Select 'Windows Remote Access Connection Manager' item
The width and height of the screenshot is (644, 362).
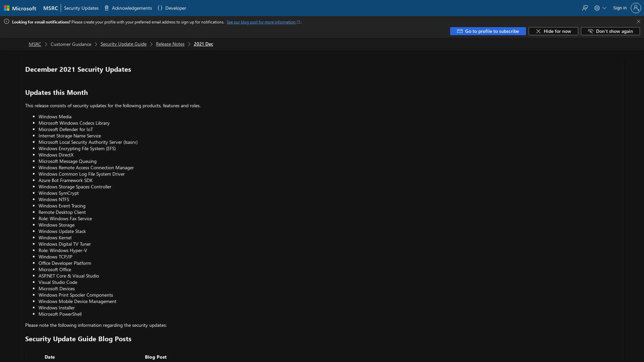click(86, 168)
